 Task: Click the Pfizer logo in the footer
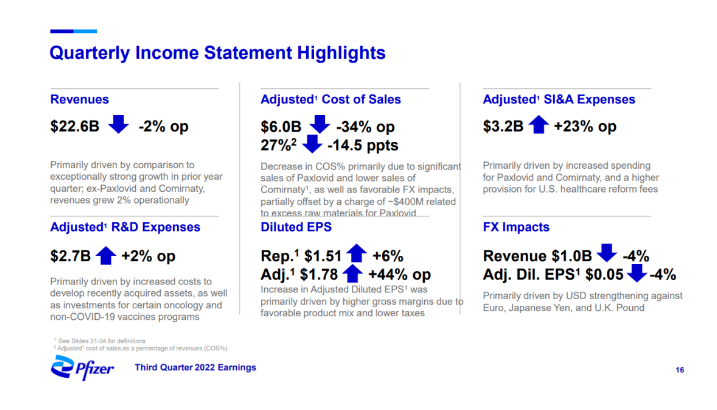pos(77,371)
